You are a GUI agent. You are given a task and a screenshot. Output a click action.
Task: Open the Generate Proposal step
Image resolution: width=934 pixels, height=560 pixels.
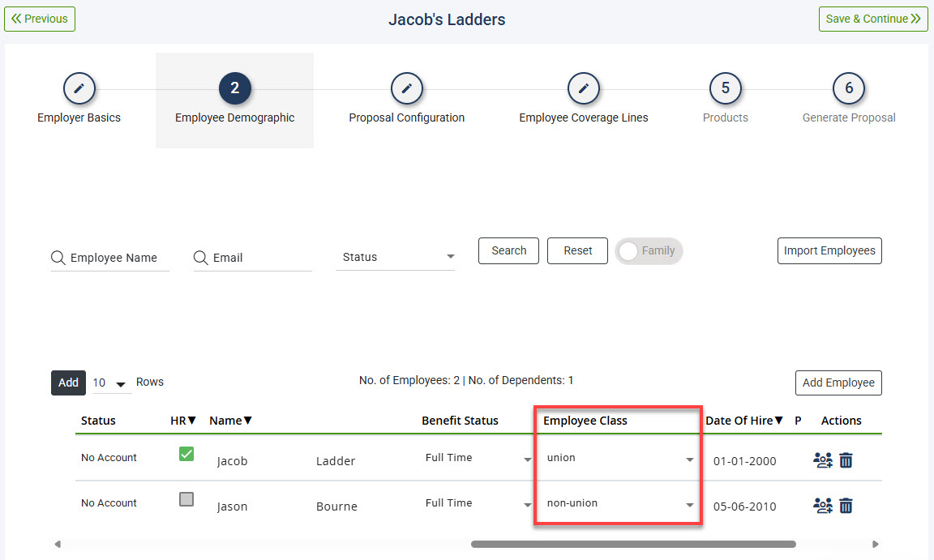coord(848,88)
